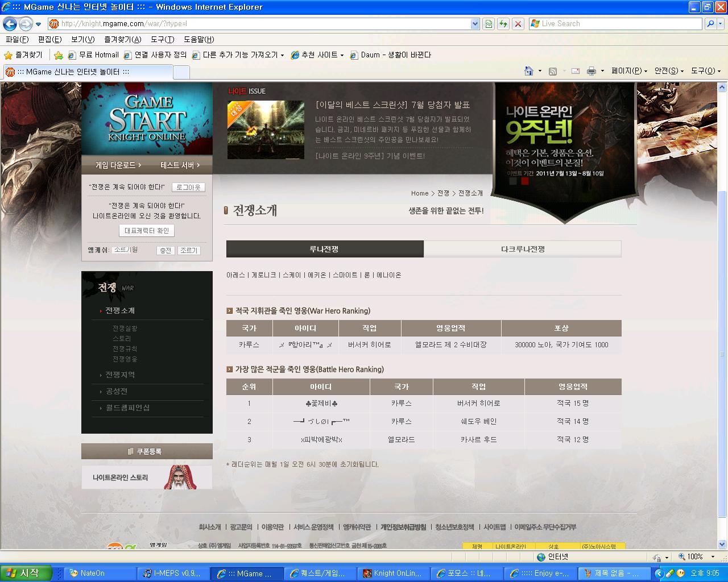The width and height of the screenshot is (728, 582).
Task: Open the 도구(T) menu
Action: pos(162,39)
